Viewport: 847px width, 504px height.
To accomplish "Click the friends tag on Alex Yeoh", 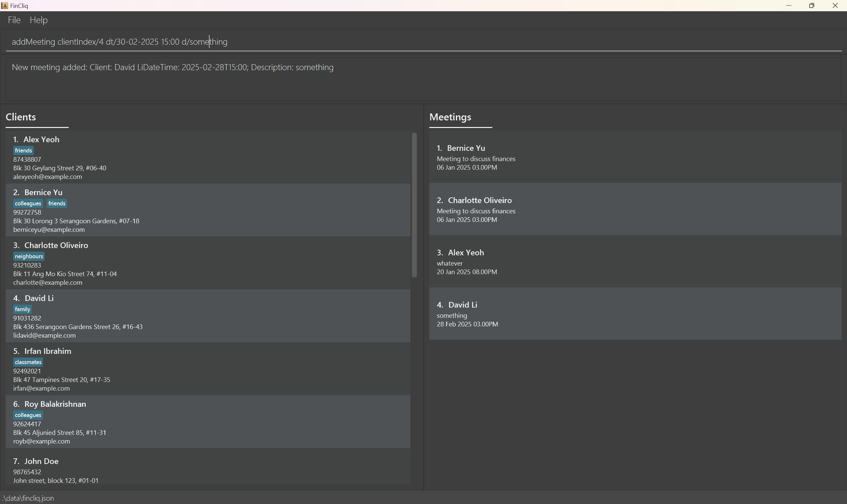I will click(24, 150).
